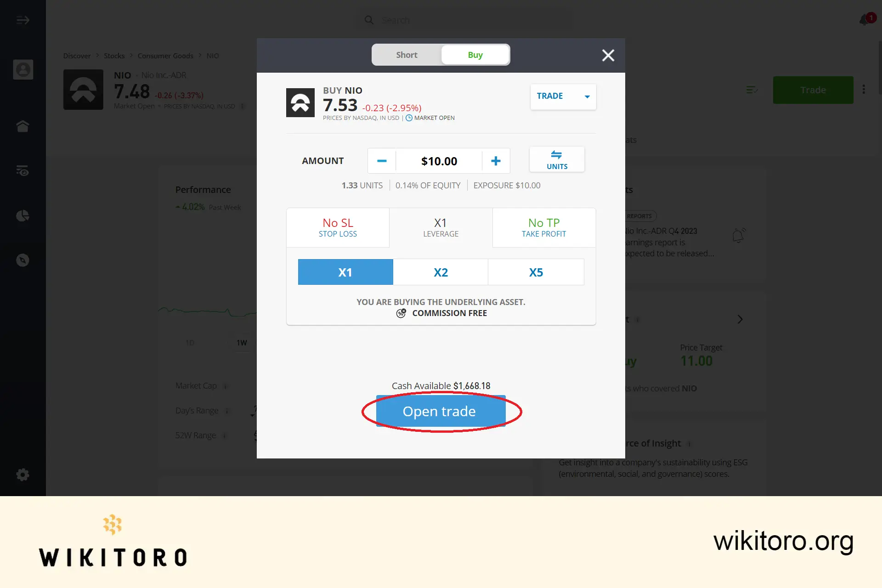Screen dimensions: 882x588
Task: Click the notifications bell icon
Action: (x=864, y=20)
